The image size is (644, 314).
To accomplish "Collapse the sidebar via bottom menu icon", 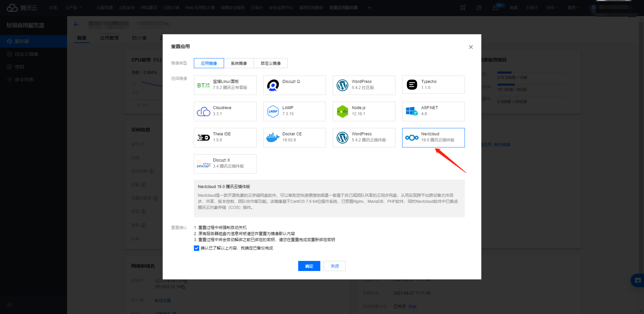I will 9,305.
